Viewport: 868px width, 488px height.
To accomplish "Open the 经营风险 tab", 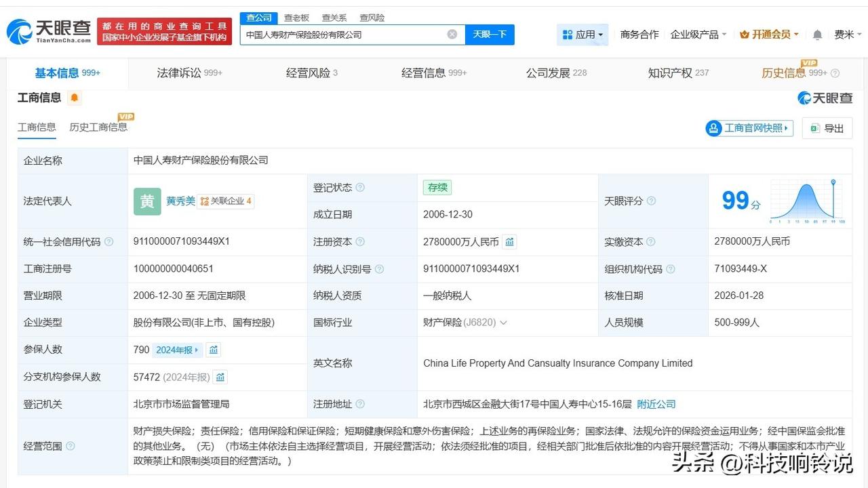I will (x=311, y=73).
